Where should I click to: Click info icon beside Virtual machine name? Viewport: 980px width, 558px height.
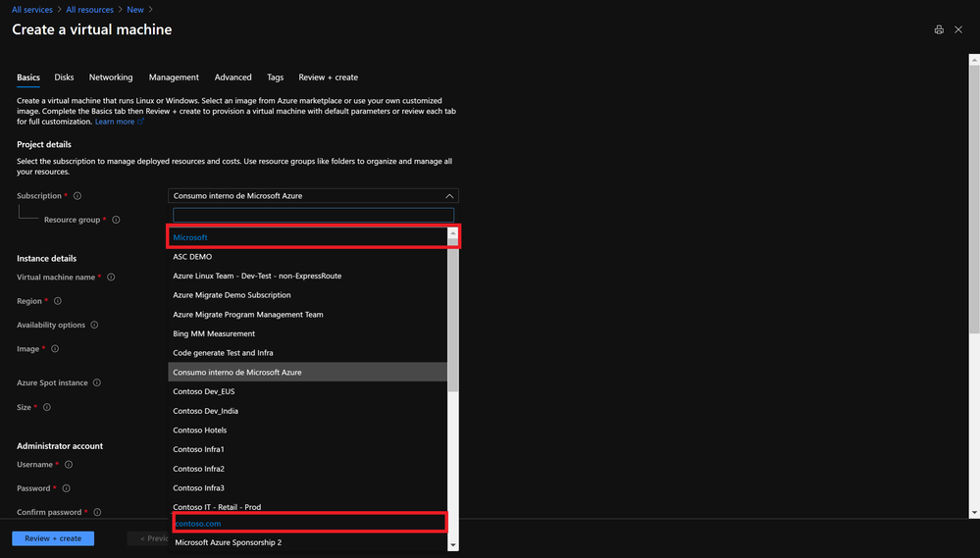111,277
